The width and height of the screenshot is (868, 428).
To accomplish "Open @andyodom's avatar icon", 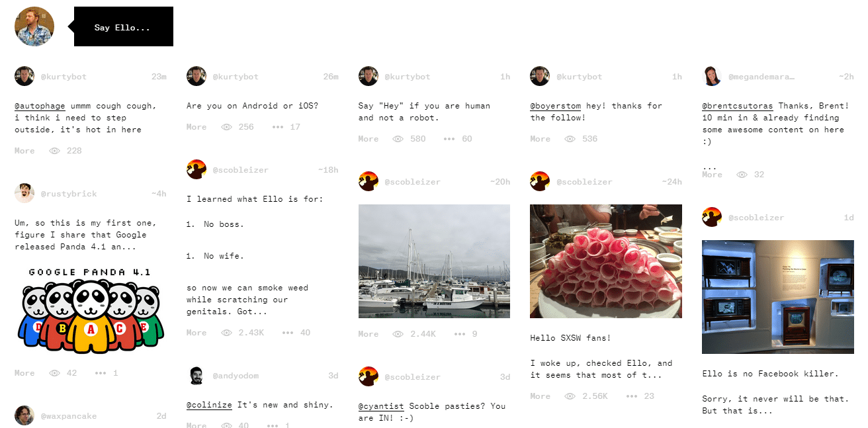I will point(196,375).
